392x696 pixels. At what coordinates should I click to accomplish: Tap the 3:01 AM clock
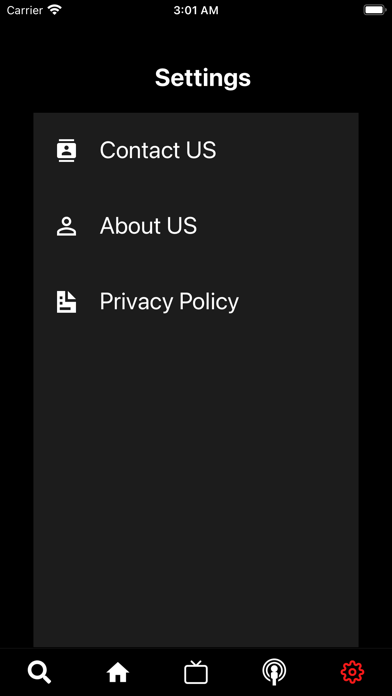pos(196,10)
